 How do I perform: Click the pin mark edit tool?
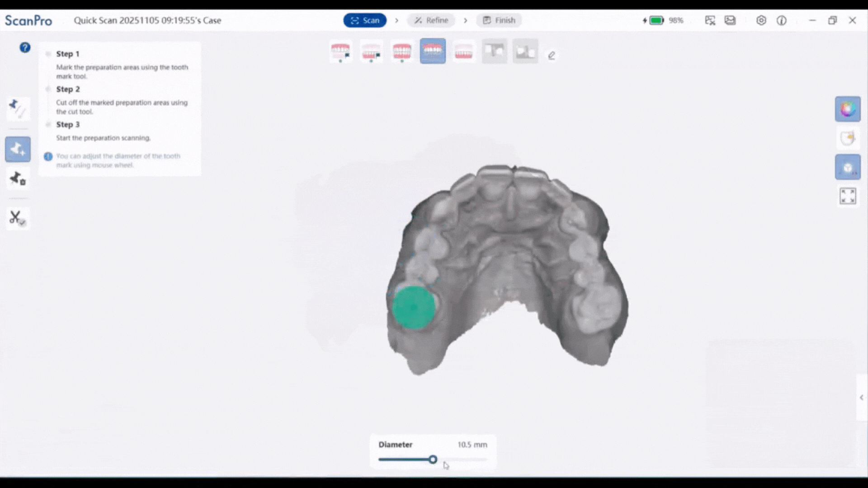[x=18, y=109]
